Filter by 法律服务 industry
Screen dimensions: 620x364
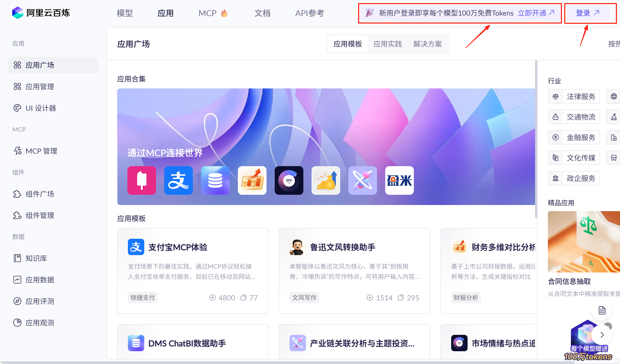click(574, 96)
